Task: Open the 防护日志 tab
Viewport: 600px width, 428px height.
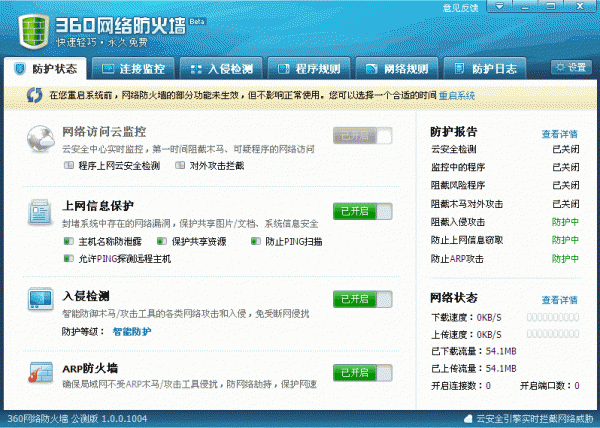Action: click(x=485, y=69)
